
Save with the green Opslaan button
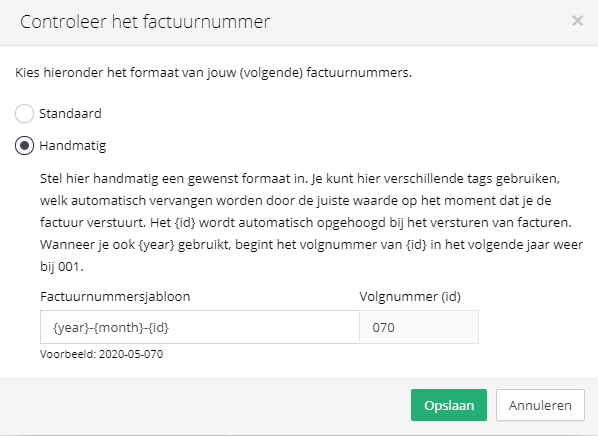pos(448,405)
